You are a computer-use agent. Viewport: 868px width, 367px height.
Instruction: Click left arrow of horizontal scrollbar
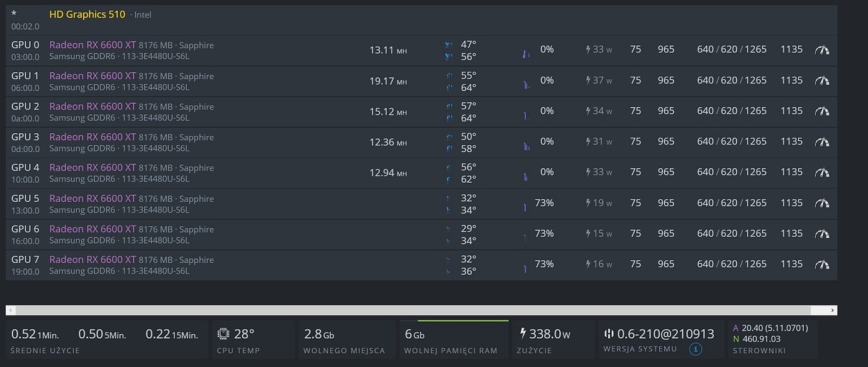[x=11, y=310]
